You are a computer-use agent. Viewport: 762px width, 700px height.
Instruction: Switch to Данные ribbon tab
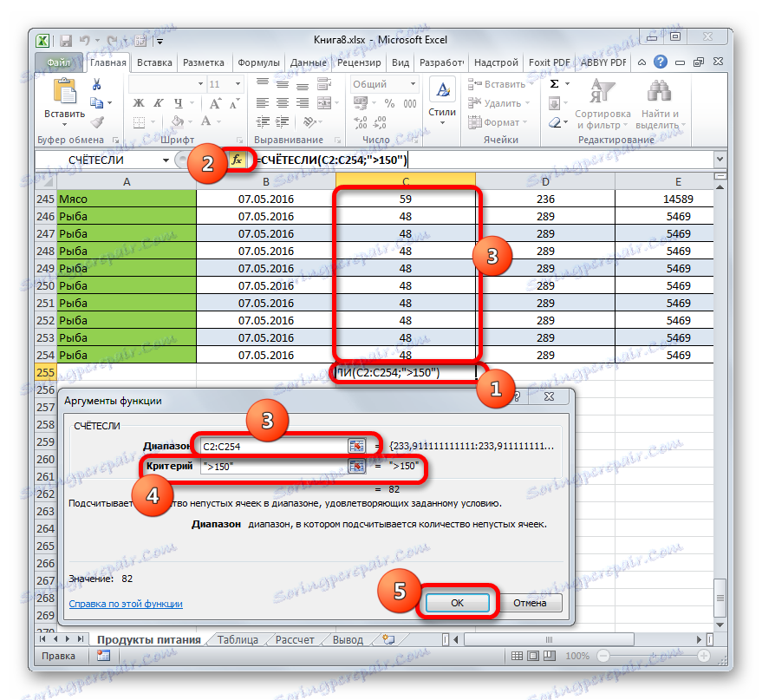point(309,62)
